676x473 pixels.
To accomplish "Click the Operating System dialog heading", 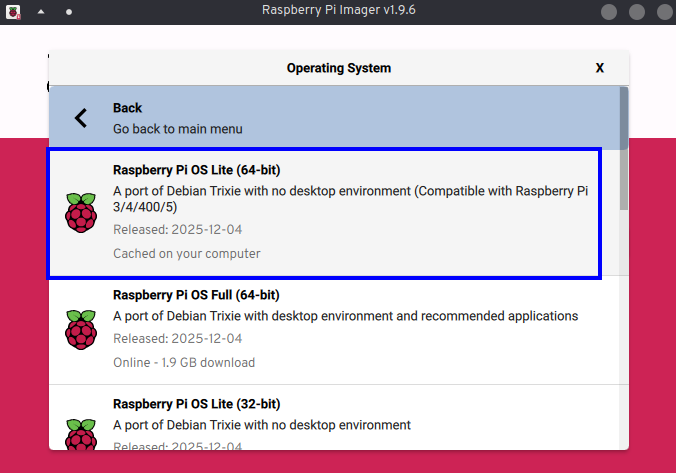I will point(339,68).
